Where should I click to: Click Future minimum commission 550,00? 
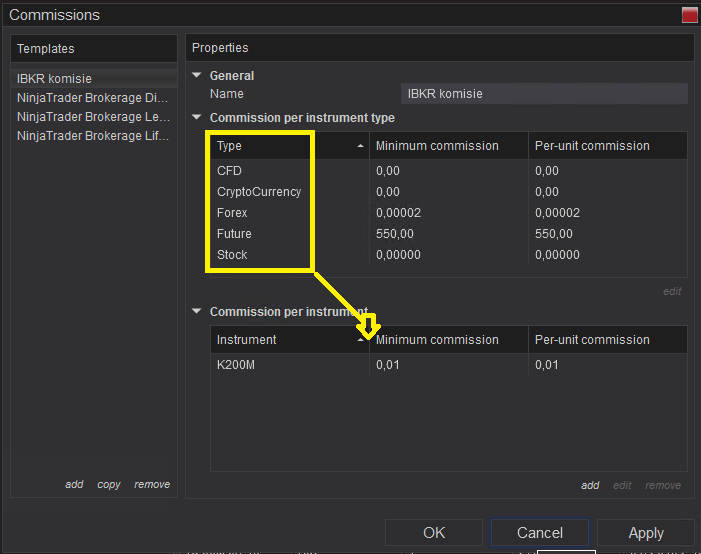395,234
